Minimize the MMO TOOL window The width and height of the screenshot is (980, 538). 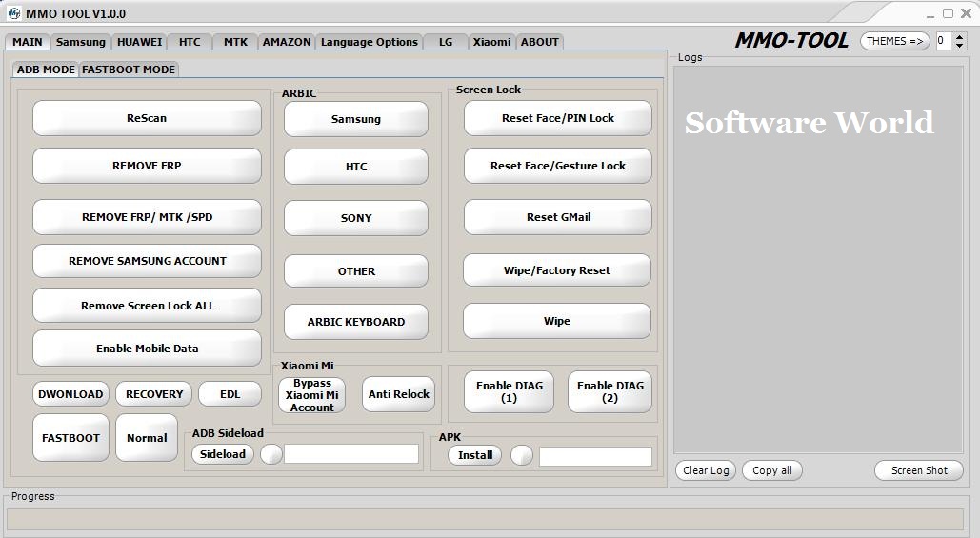tap(931, 13)
